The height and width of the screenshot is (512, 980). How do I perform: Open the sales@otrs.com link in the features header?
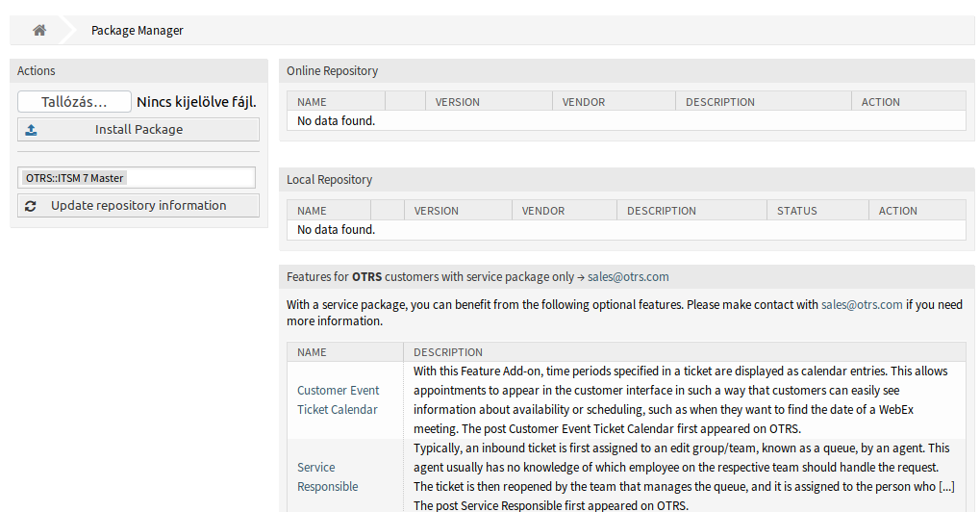[x=628, y=276]
